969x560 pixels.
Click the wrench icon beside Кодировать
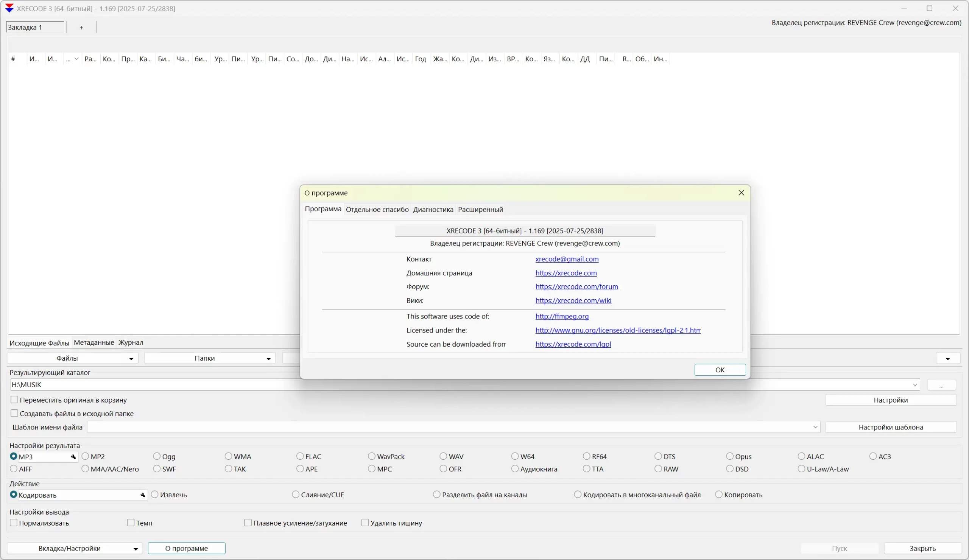pyautogui.click(x=143, y=495)
